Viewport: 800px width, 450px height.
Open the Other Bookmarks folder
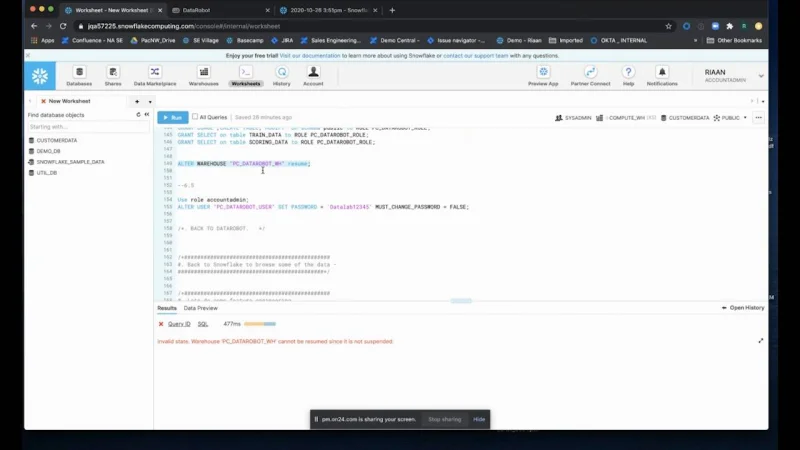point(734,40)
